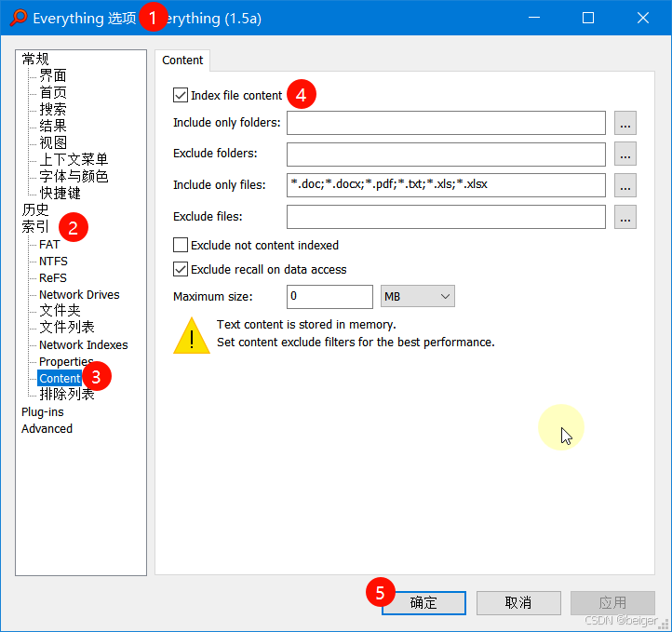Viewport: 672px width, 632px height.
Task: Select 首页 in the options tree
Action: pyautogui.click(x=53, y=92)
